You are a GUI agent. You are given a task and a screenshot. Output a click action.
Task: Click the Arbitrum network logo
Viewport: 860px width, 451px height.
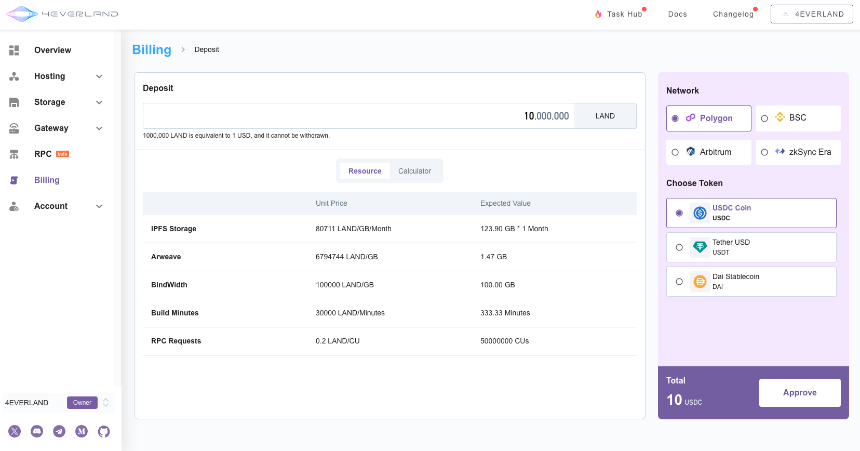(x=691, y=151)
